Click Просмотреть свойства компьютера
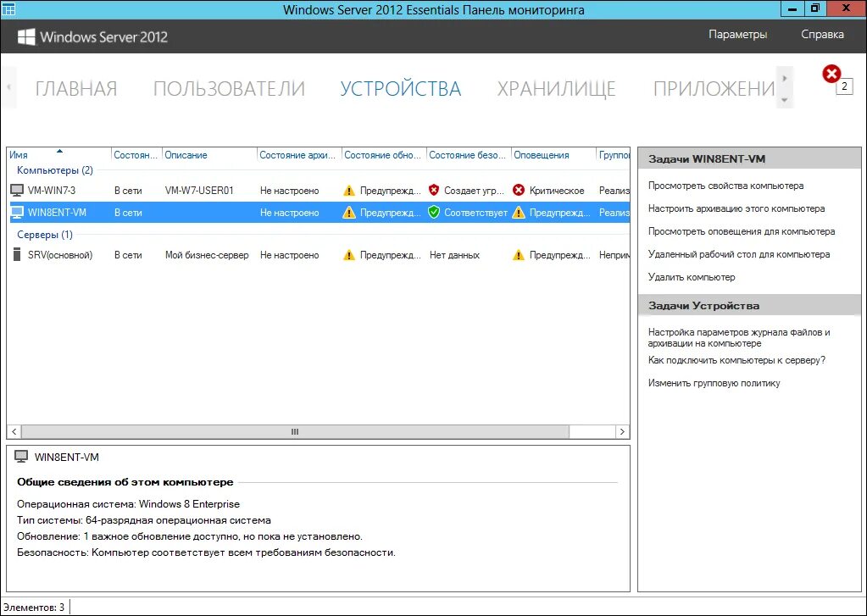 tap(725, 186)
